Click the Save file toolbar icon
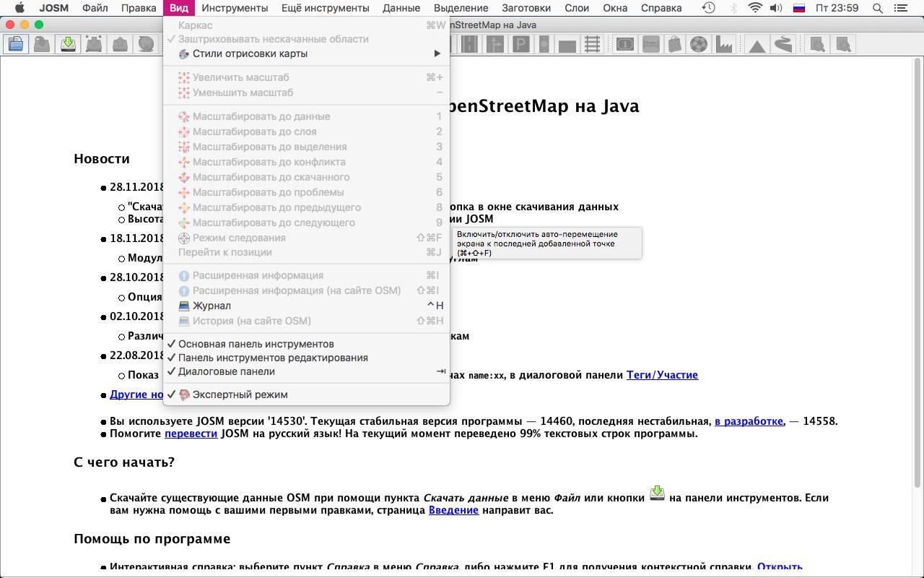Screen dimensions: 924x578 pos(42,45)
